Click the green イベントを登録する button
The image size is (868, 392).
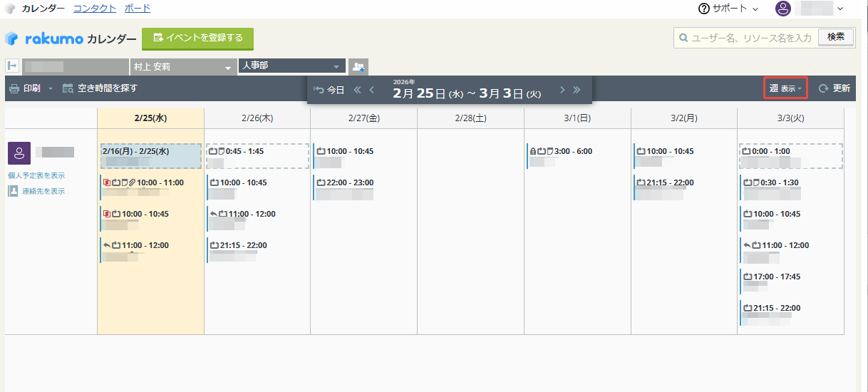pos(197,38)
